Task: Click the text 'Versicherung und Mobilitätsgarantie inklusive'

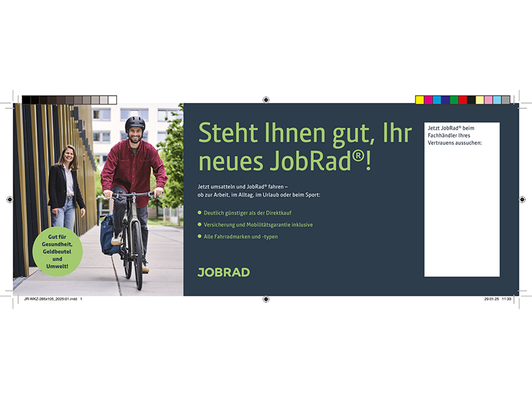Action: [258, 225]
